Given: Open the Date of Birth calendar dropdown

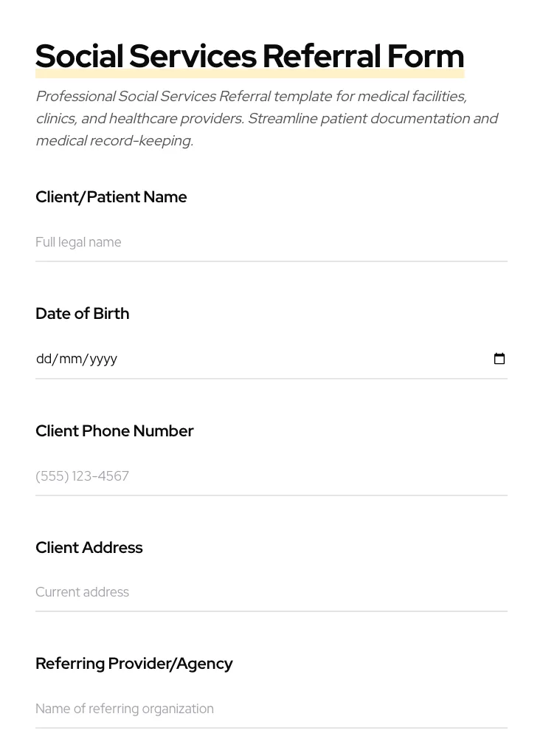Looking at the screenshot, I should [499, 359].
